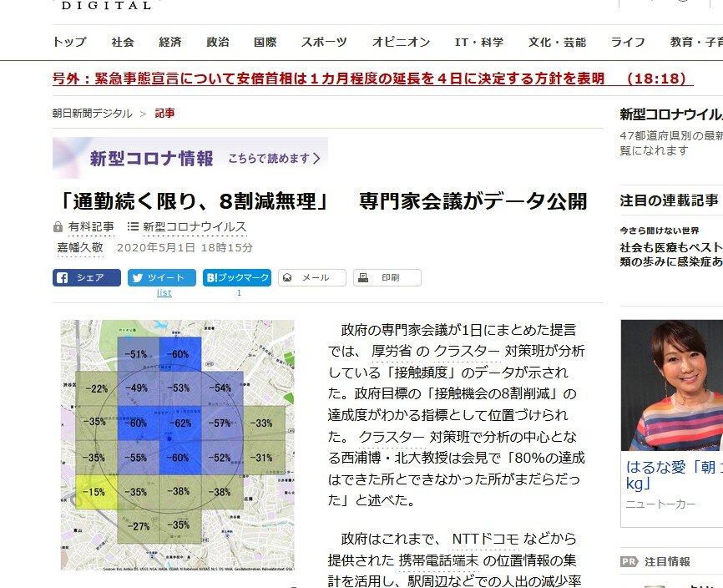Open the red 号外 breaking news headline
723x588 pixels.
[372, 79]
